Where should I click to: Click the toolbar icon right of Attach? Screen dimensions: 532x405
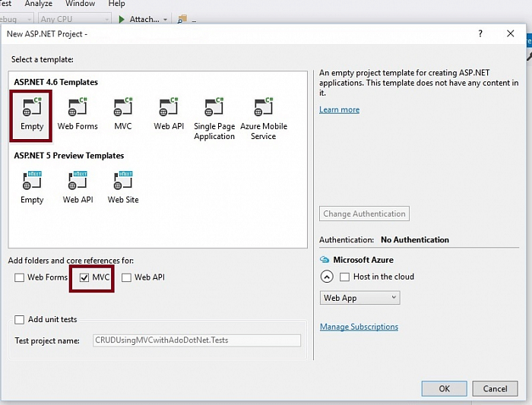coord(182,19)
